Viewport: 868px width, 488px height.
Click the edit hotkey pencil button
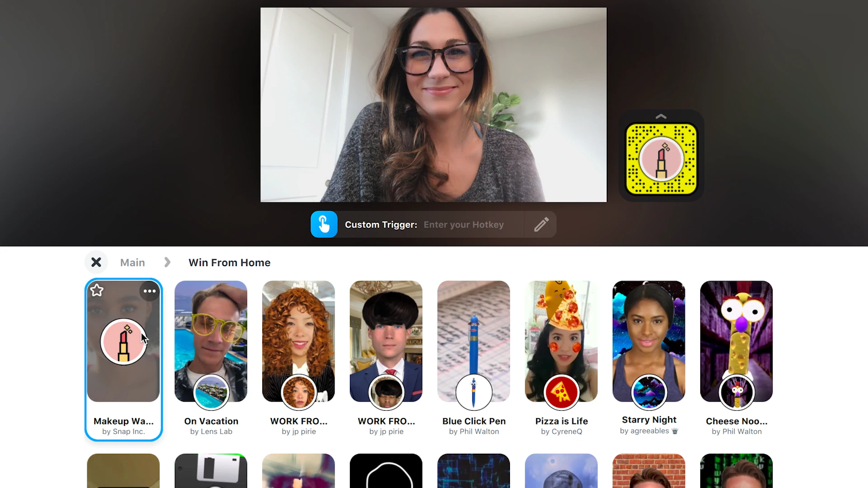(x=541, y=225)
